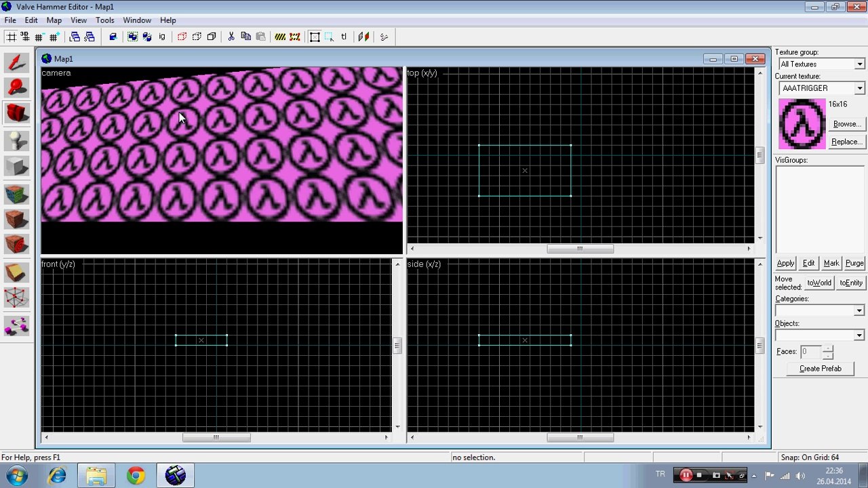Click the front (y/z) view horizontal scrollbar thumb

pos(216,437)
